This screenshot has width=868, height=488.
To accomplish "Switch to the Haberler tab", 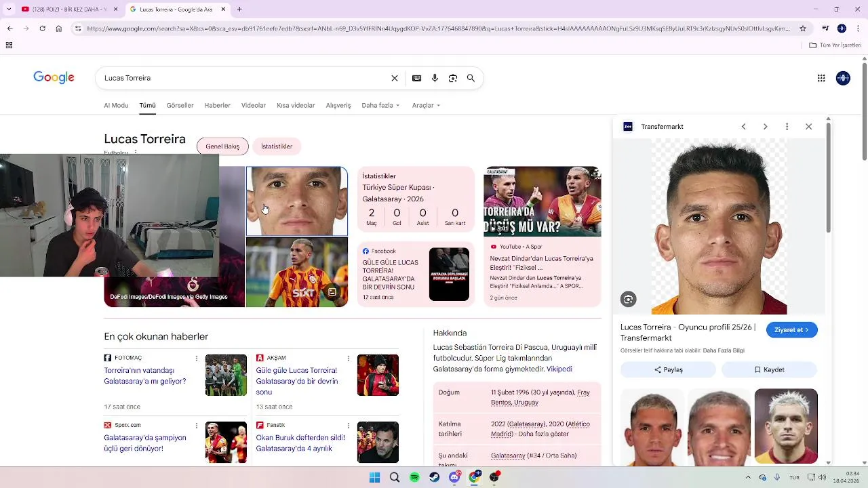I will click(218, 106).
